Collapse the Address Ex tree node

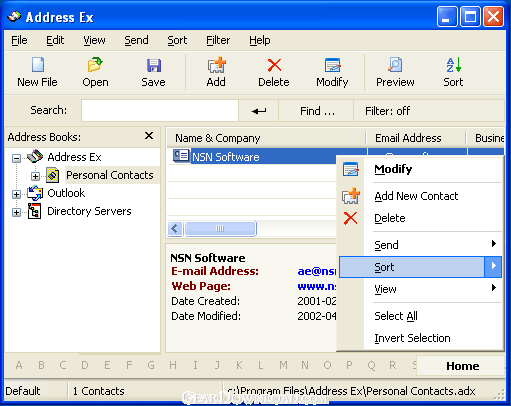pos(16,158)
